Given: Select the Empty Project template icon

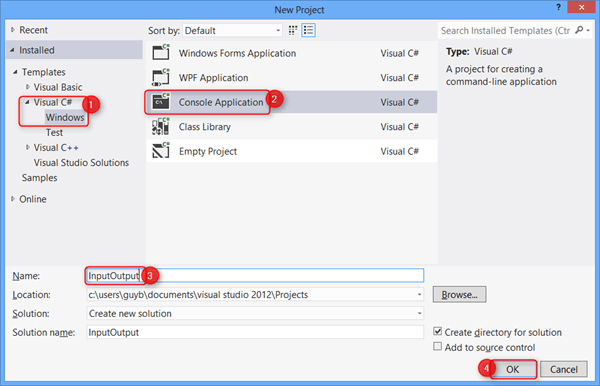Looking at the screenshot, I should tap(161, 151).
